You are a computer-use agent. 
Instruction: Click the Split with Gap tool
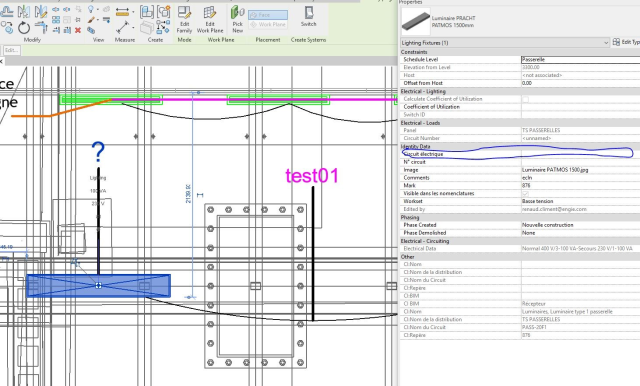tap(67, 9)
